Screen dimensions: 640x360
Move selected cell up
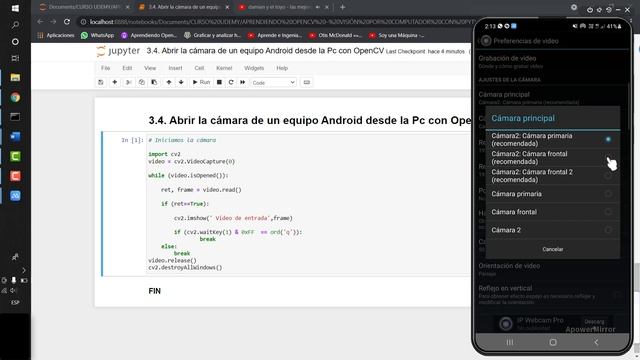pyautogui.click(x=169, y=82)
